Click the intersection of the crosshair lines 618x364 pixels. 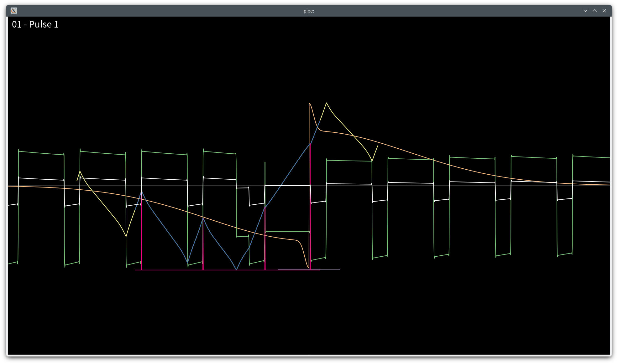309,185
